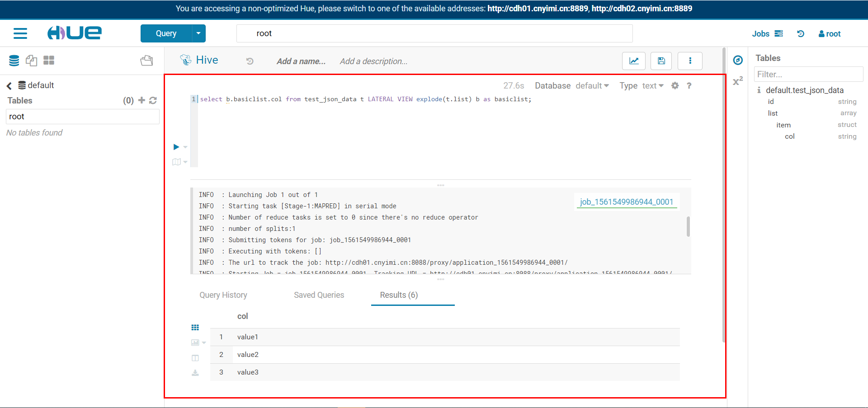Open the documents icon in left sidebar

[x=31, y=60]
